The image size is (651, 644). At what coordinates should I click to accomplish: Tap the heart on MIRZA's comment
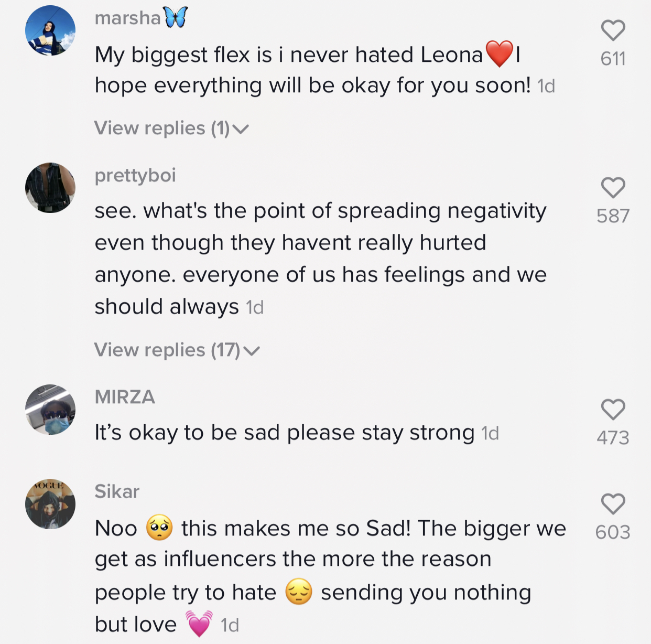coord(613,410)
